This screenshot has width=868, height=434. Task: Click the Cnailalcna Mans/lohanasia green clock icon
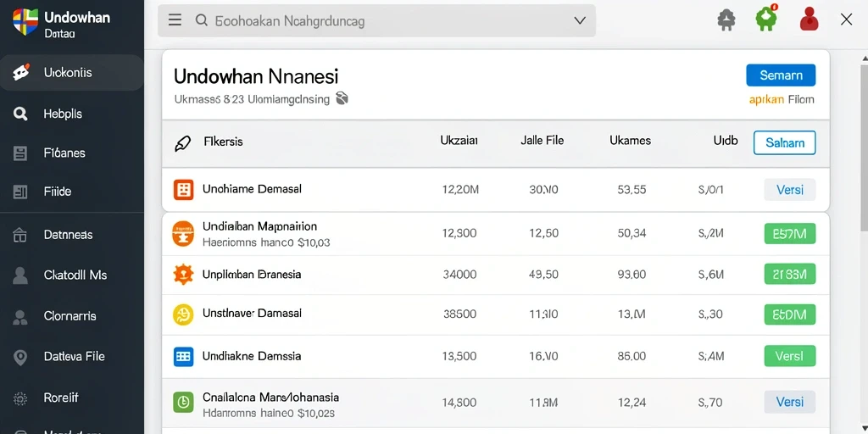tap(183, 403)
